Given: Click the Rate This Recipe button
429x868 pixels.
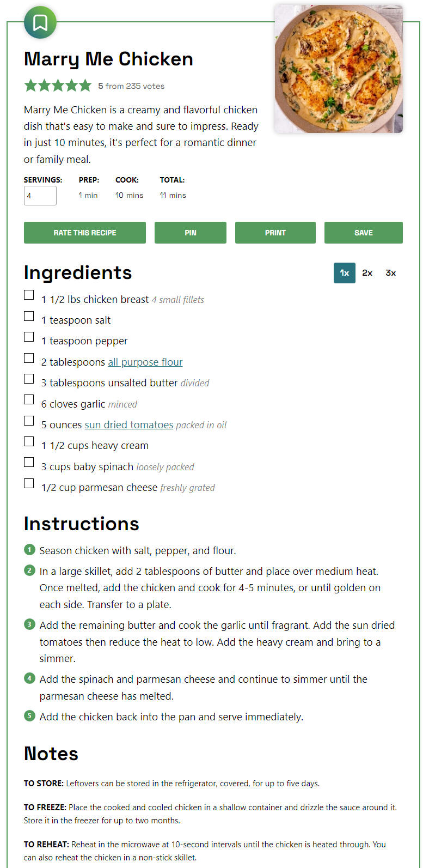Looking at the screenshot, I should 85,233.
